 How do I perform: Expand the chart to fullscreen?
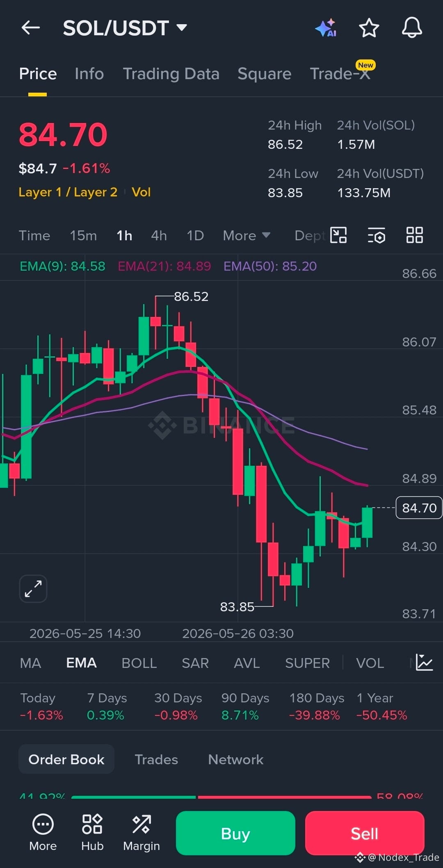pos(33,589)
